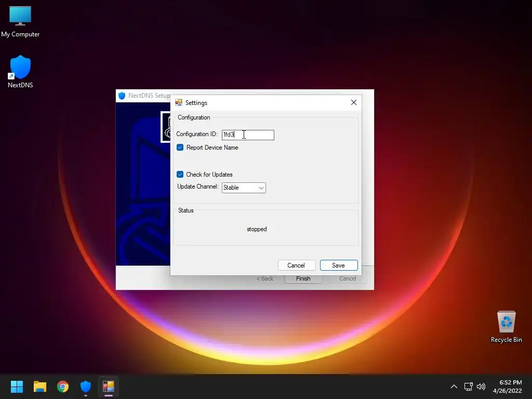Save the NextDNS settings
The width and height of the screenshot is (532, 399).
[x=339, y=265]
